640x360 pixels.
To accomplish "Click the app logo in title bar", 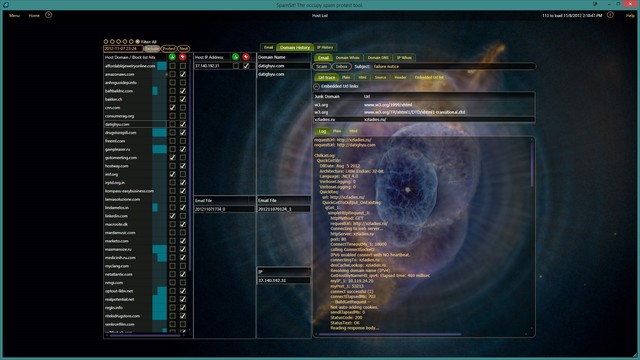I will click(x=6, y=5).
